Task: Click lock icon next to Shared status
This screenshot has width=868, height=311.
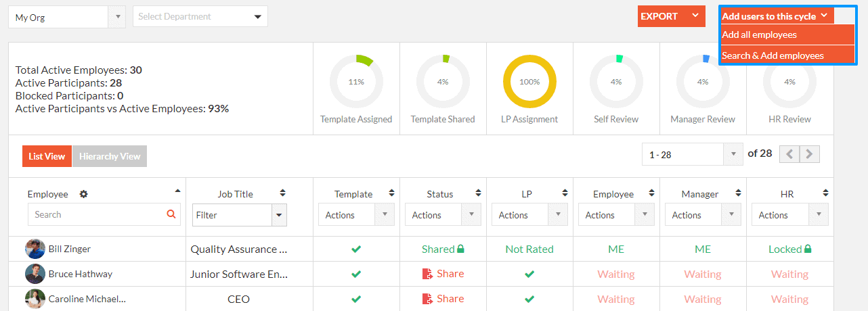Action: pos(460,249)
